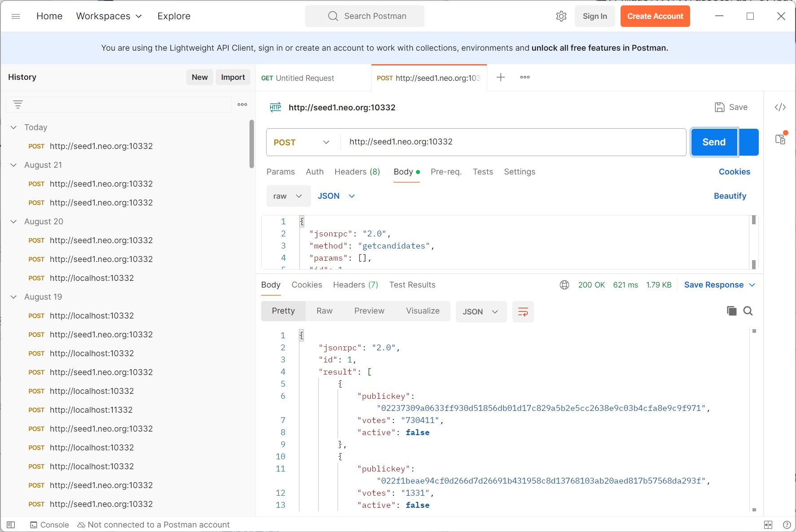Click the Send button

click(x=714, y=142)
